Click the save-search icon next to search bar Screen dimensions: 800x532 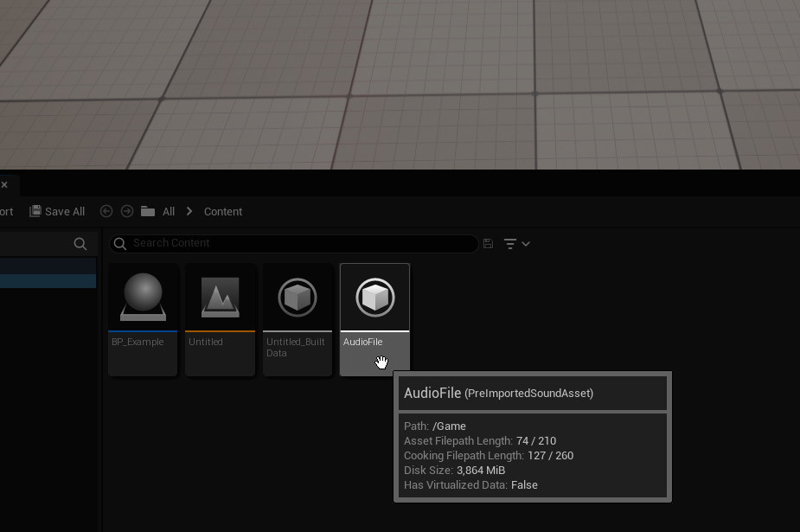[x=488, y=243]
